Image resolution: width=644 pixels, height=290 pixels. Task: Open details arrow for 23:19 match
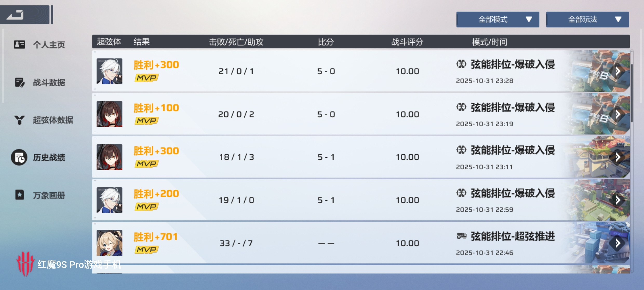click(x=618, y=114)
